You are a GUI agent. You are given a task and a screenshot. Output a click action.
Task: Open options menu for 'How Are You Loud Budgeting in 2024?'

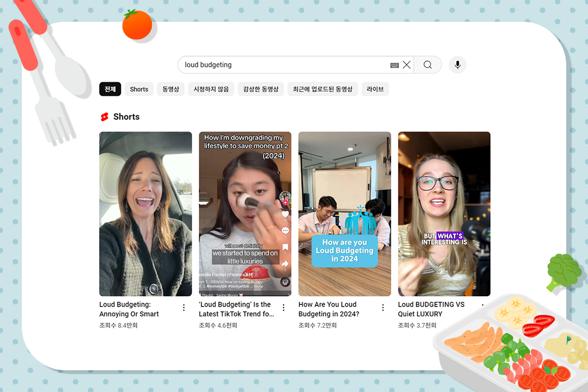pos(383,308)
